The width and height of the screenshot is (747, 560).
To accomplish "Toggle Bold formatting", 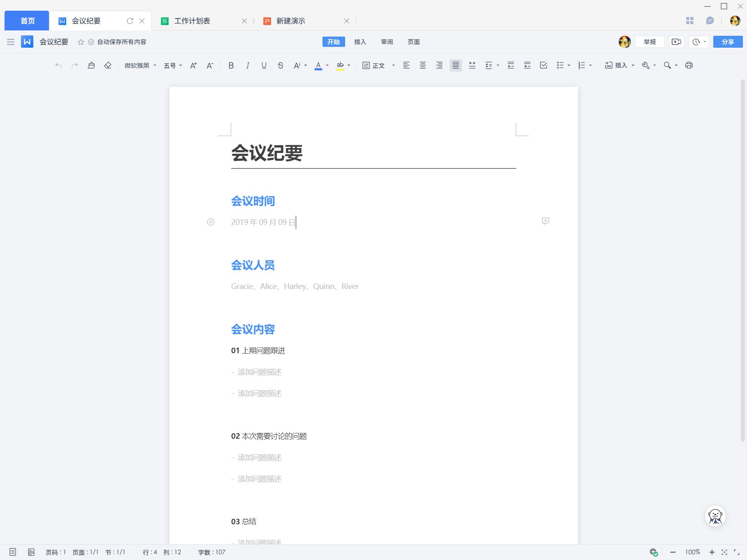I will (231, 65).
